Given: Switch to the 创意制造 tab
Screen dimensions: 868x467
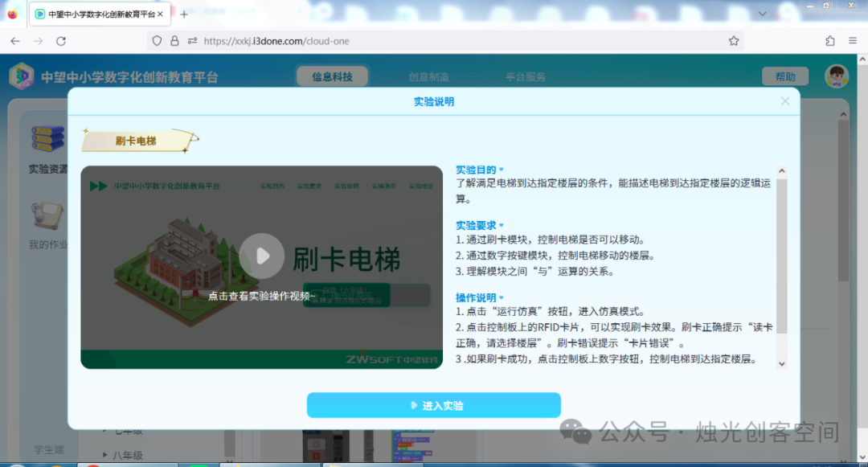Looking at the screenshot, I should 429,77.
